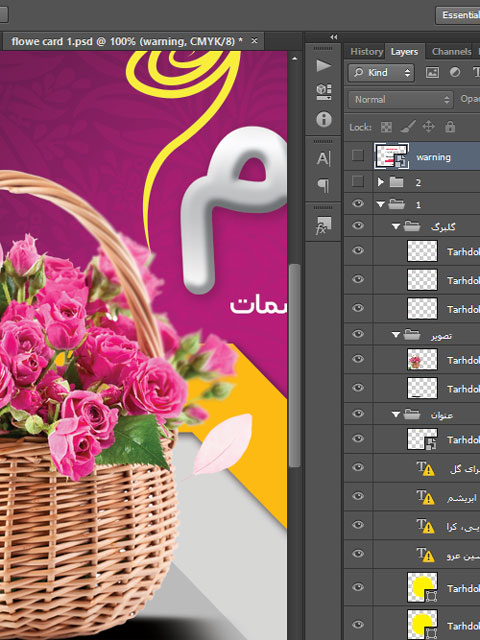Collapse panels double-arrow icon
The height and width of the screenshot is (640, 480).
coord(334,37)
